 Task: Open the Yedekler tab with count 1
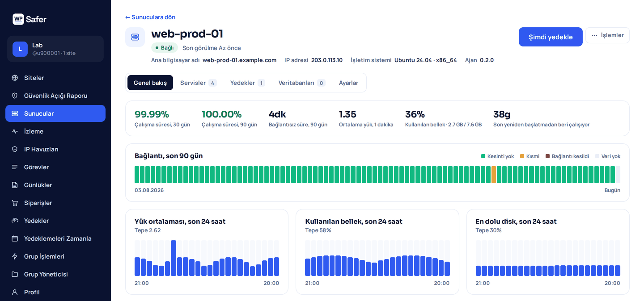click(248, 83)
